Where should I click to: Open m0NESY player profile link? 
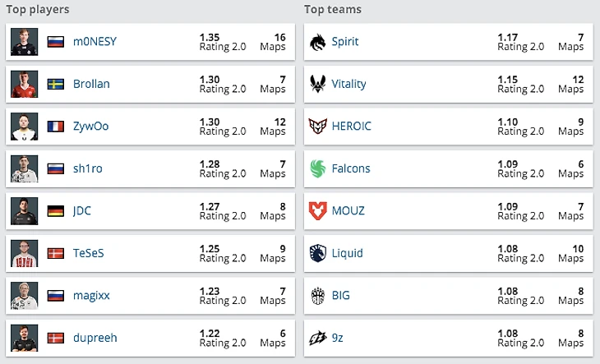pyautogui.click(x=95, y=42)
